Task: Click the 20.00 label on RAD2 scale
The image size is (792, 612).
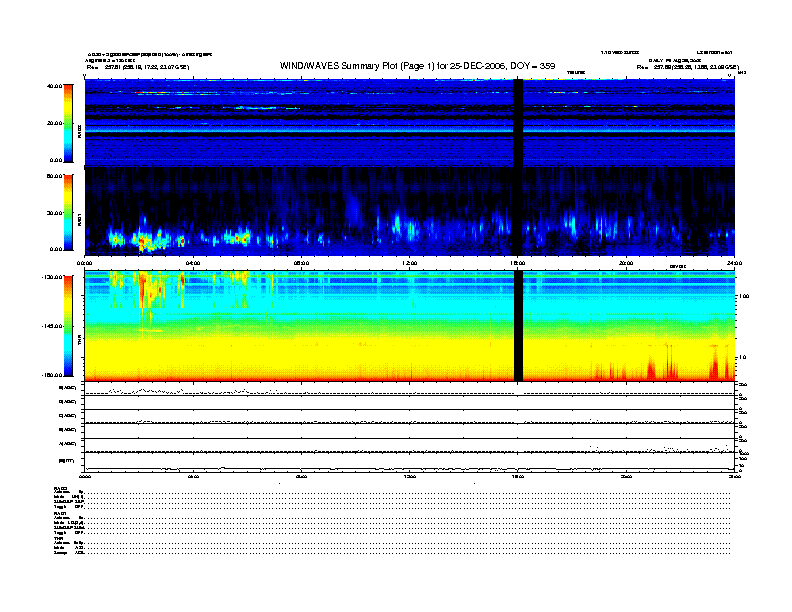Action: coord(54,123)
